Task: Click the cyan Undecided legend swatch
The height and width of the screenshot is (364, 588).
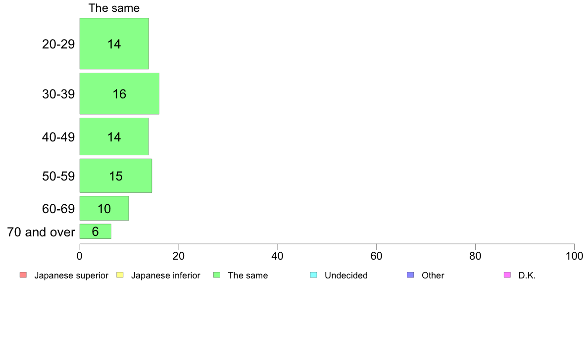Action: click(313, 275)
